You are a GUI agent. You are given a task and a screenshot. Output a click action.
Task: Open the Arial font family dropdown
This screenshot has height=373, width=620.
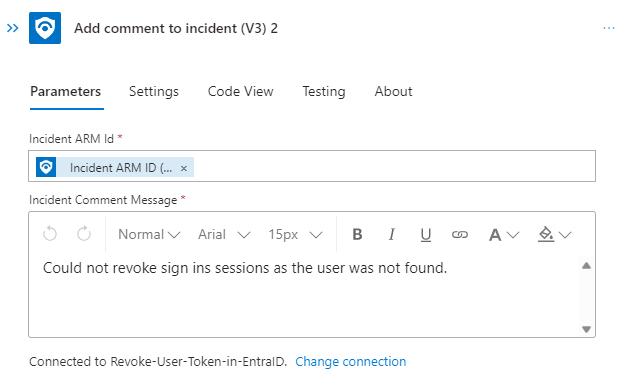coord(224,235)
